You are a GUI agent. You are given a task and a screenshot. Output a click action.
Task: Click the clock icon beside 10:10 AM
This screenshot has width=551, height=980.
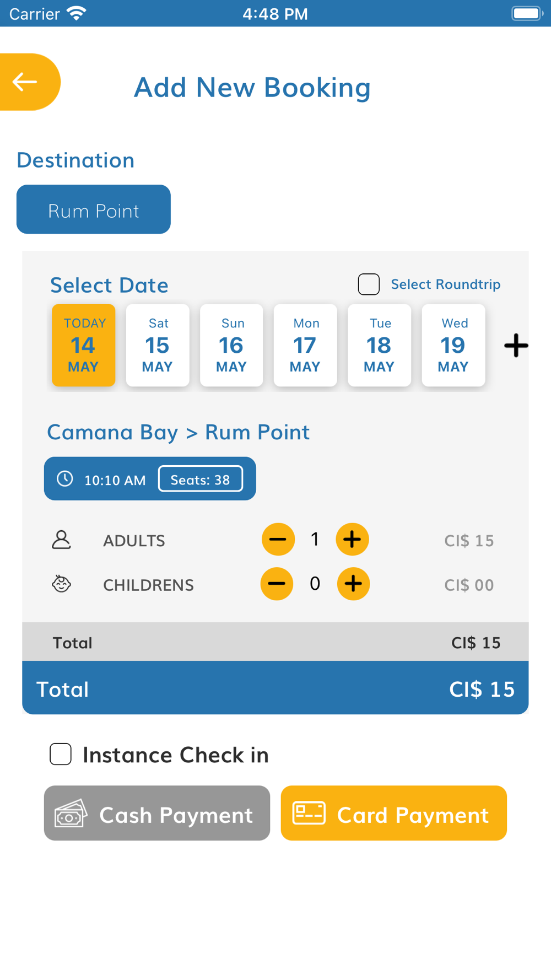[65, 478]
